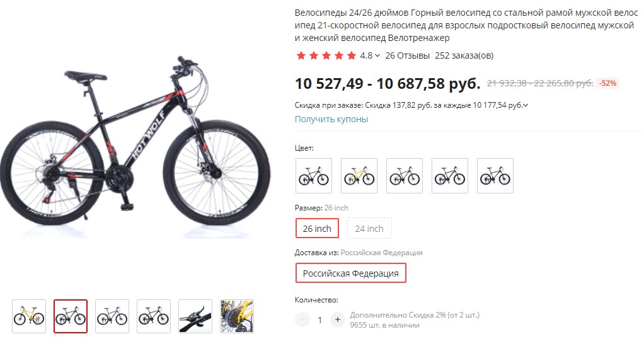Select the 24 inch size option
644x339 pixels.
tap(369, 228)
